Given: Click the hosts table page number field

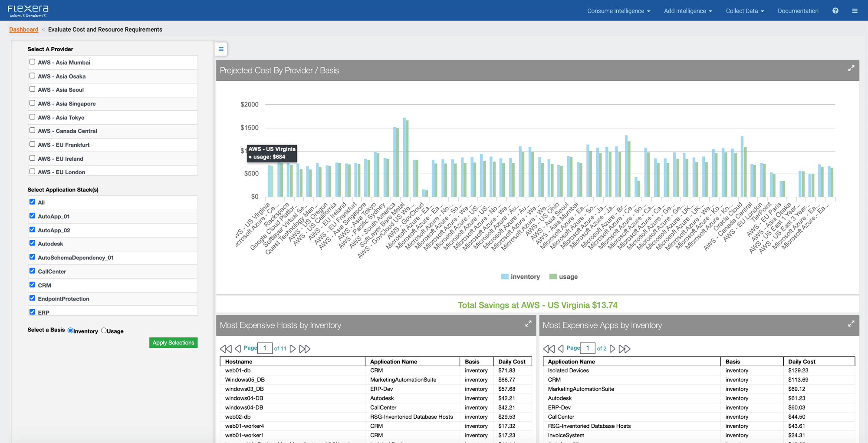Looking at the screenshot, I should (x=265, y=348).
